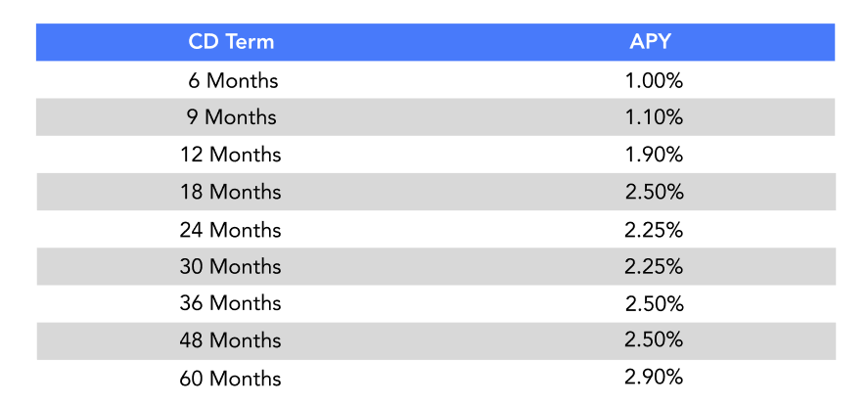
Task: Click the 2.50% APY for 18 Months
Action: [655, 192]
